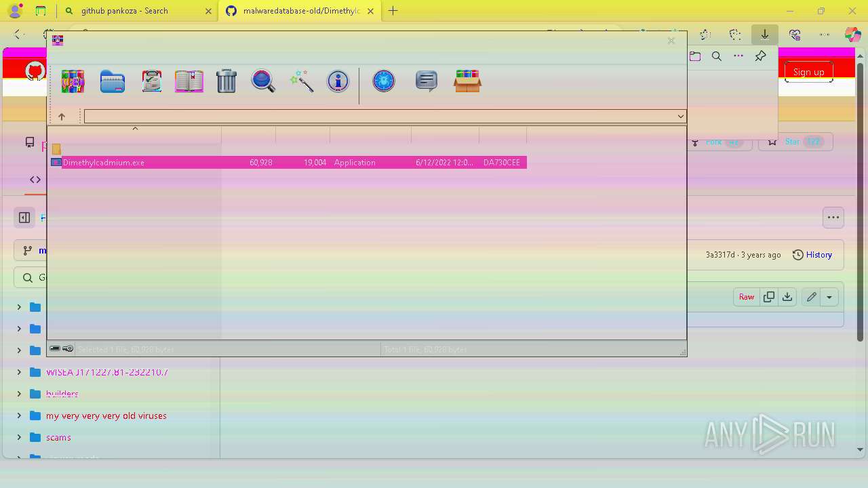Download the raw file from GitHub

pyautogui.click(x=787, y=297)
